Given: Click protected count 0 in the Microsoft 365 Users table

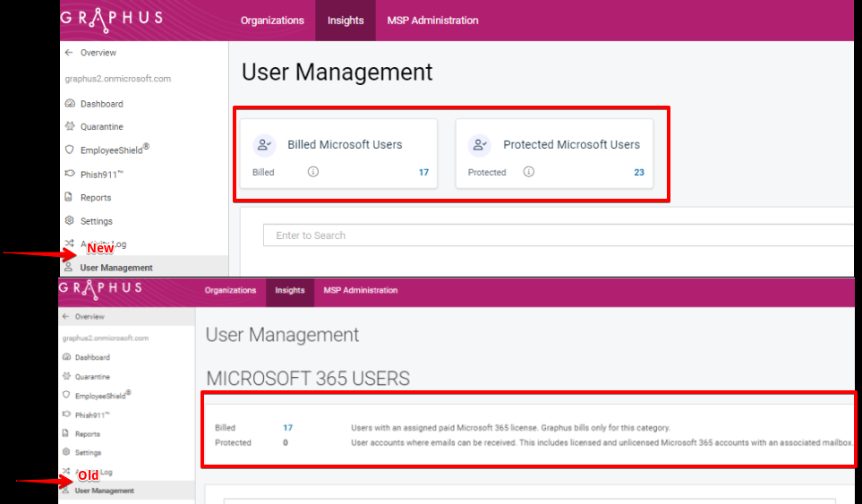Looking at the screenshot, I should tap(286, 442).
